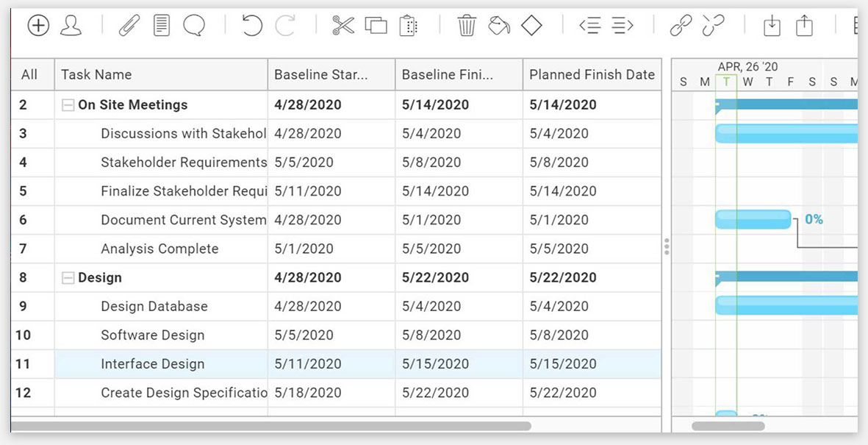Click the Design Database Gantt bar
Screen dimensions: 868x445
coord(786,305)
